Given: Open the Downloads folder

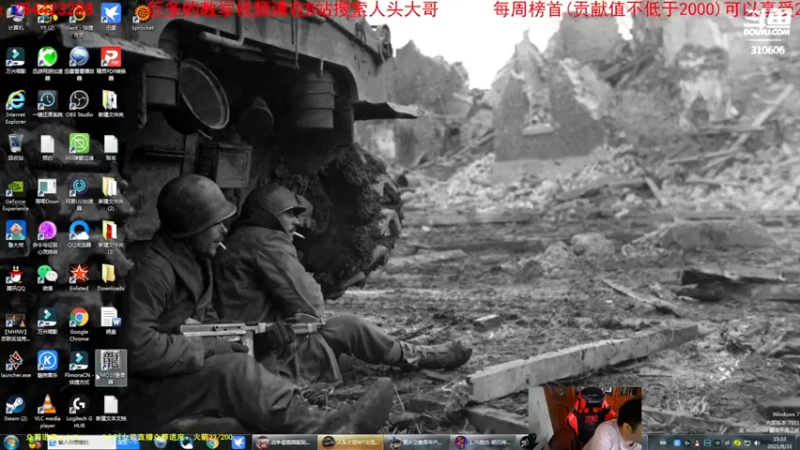Looking at the screenshot, I should click(x=111, y=277).
